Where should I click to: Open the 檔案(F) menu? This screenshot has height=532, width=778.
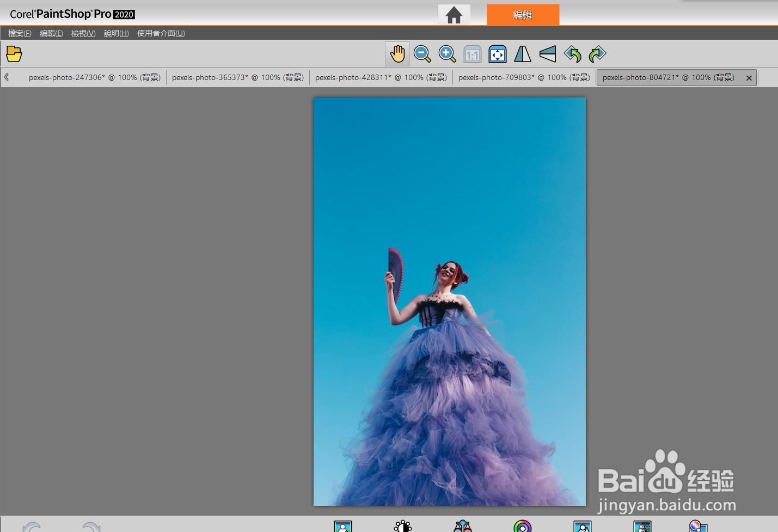[x=20, y=33]
